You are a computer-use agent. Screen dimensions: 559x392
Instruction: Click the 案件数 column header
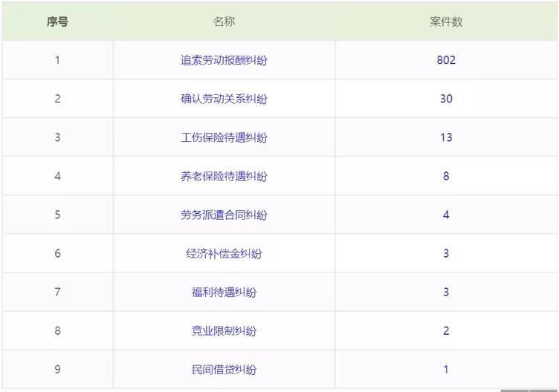click(446, 22)
